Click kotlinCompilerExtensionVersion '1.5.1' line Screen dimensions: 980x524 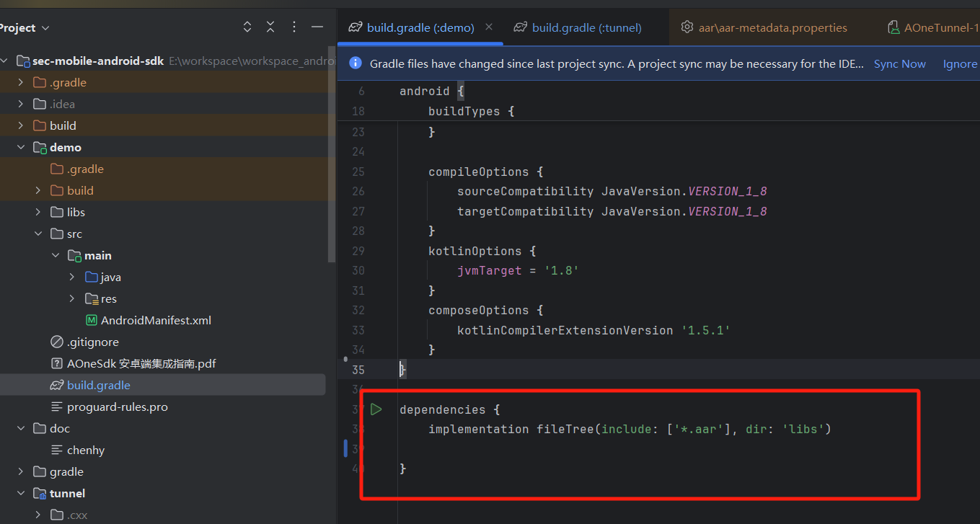[593, 330]
